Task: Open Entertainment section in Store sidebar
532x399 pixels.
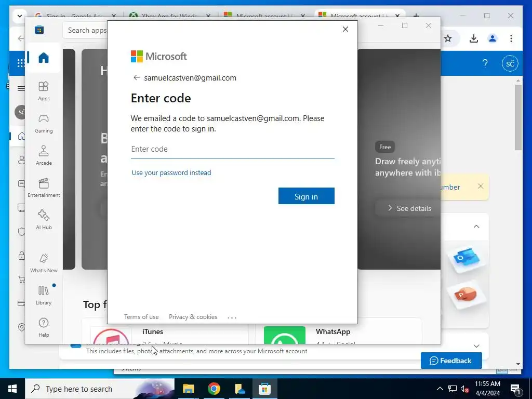Action: coord(44,188)
